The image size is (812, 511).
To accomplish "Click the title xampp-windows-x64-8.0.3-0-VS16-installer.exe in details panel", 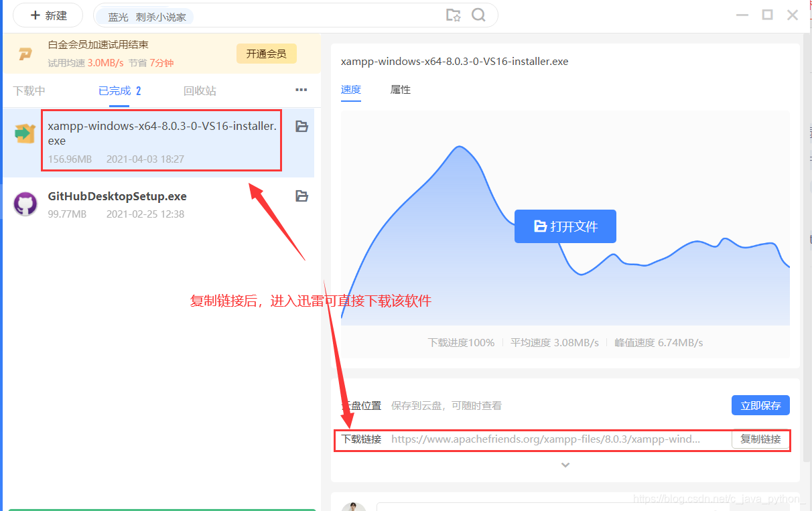I will coord(454,61).
